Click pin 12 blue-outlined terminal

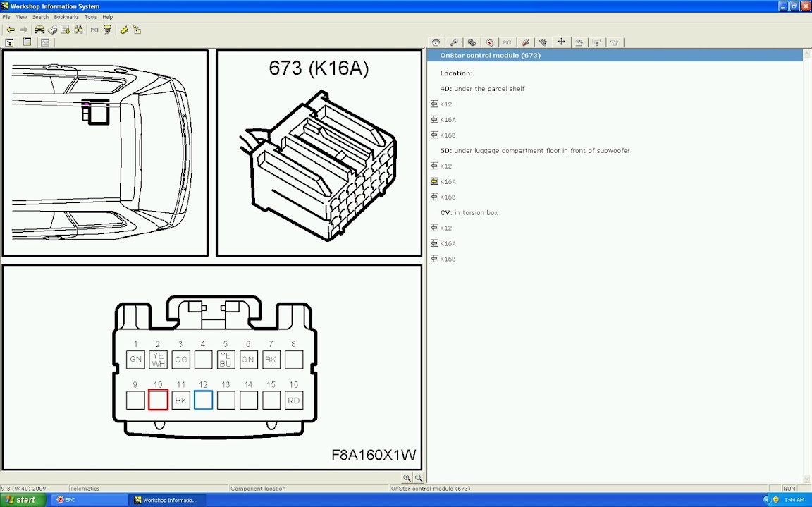(203, 401)
